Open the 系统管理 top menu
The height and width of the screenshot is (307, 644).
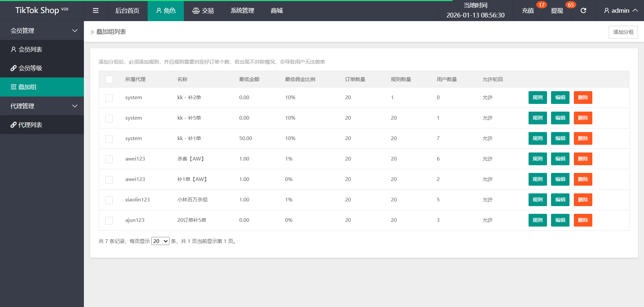pos(242,11)
